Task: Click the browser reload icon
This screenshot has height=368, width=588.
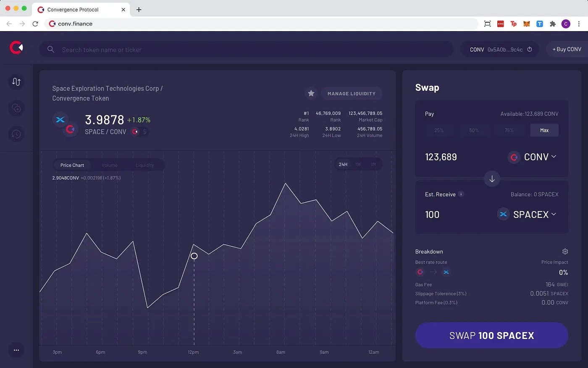Action: tap(35, 24)
